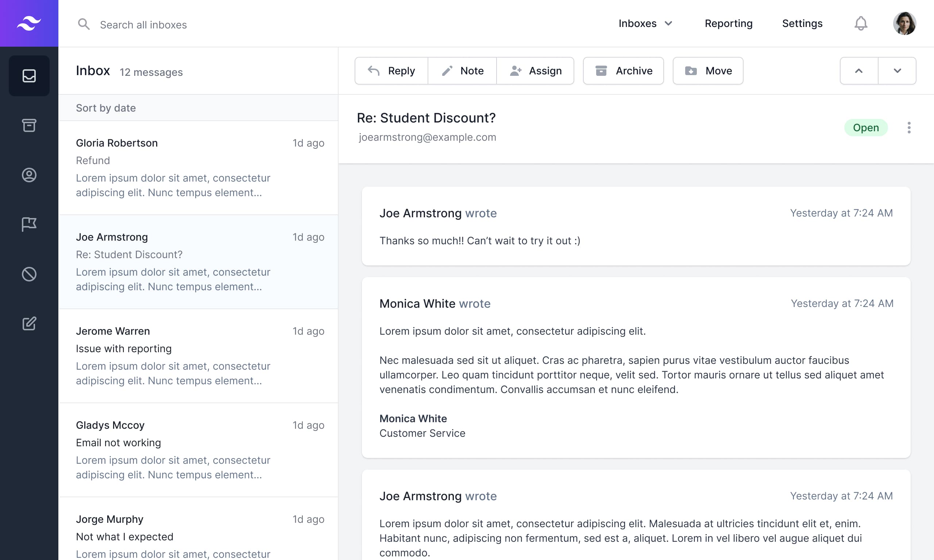Toggle the Open status on conversation
Screen dimensions: 934x560
coord(866,127)
